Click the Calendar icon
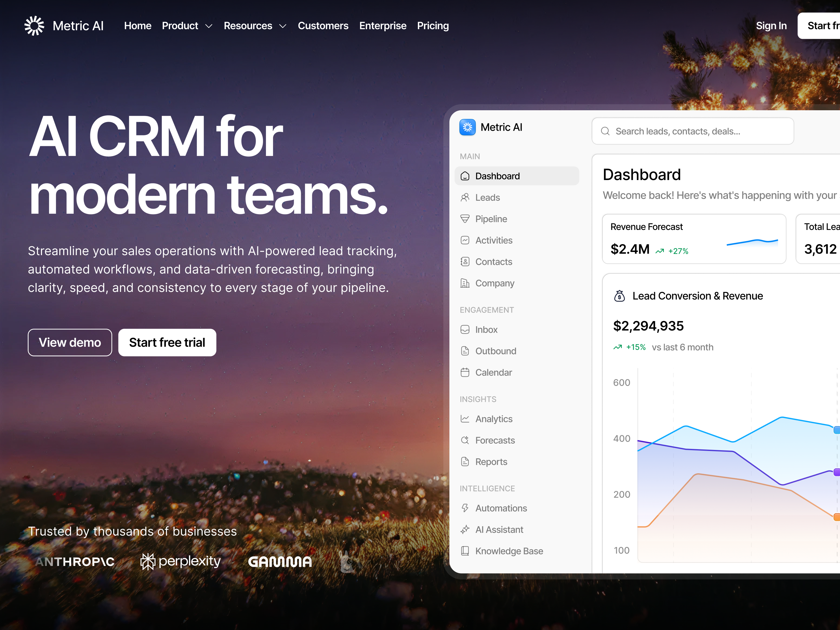Image resolution: width=840 pixels, height=630 pixels. (x=465, y=372)
